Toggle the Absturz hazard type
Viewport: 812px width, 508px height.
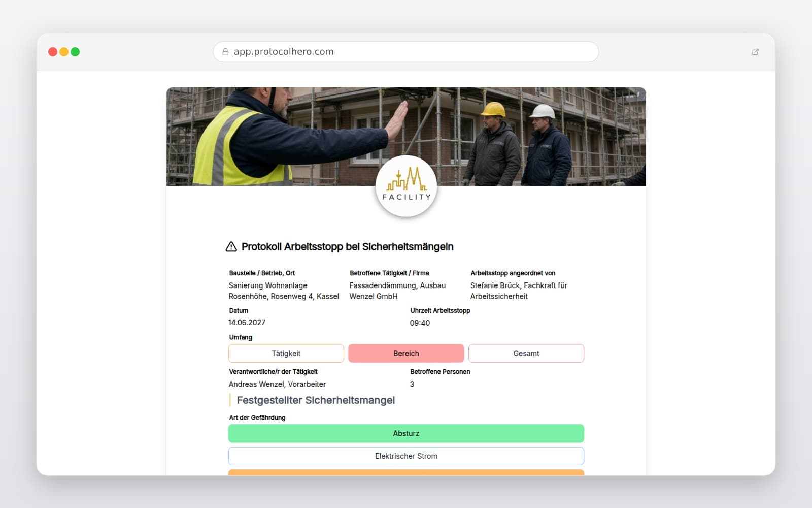click(406, 434)
